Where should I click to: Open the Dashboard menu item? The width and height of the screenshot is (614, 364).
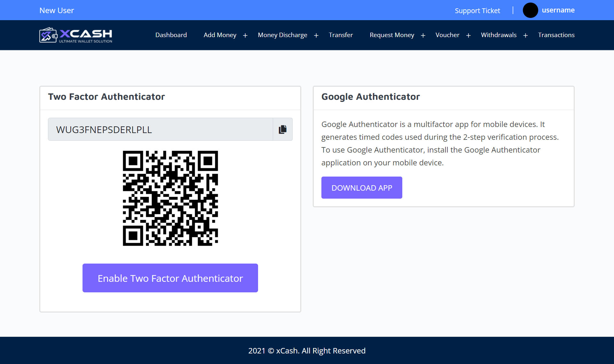click(x=171, y=35)
